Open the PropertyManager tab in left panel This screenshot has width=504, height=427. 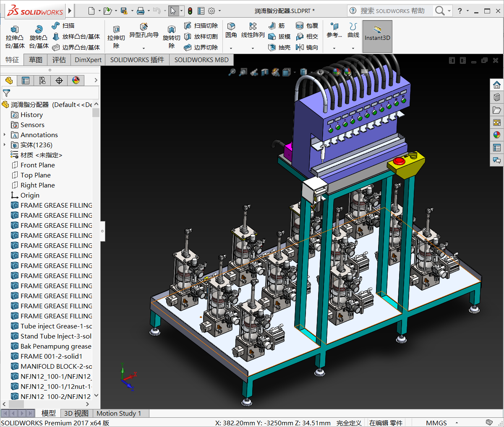pos(26,81)
